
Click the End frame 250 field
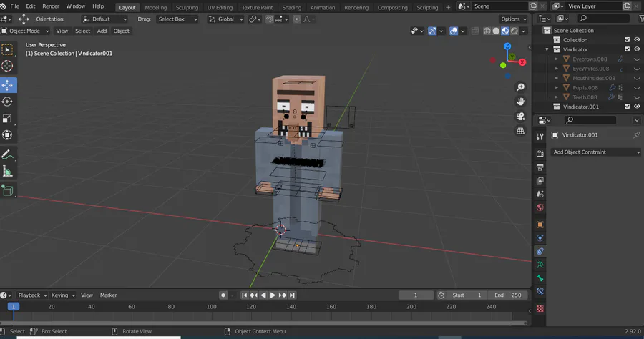(507, 295)
